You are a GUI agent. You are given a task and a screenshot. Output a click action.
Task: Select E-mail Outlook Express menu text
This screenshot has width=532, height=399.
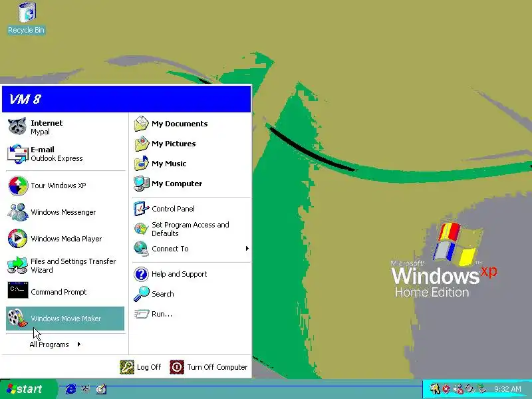coord(57,154)
